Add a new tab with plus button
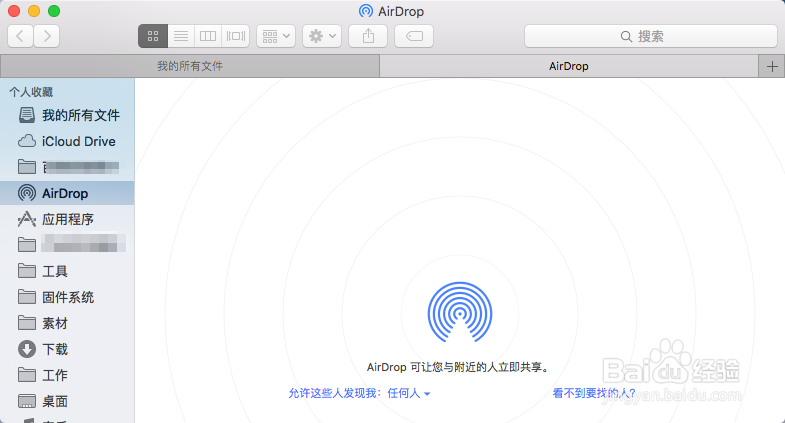 pos(772,66)
